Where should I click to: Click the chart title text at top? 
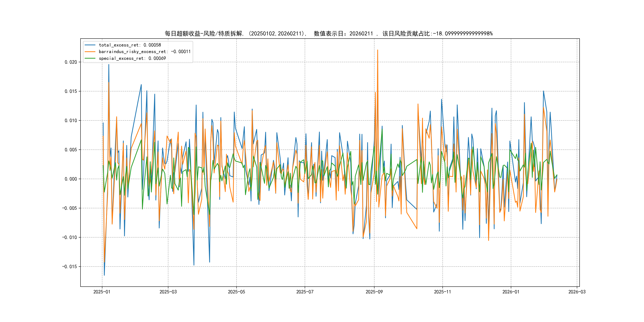click(329, 34)
